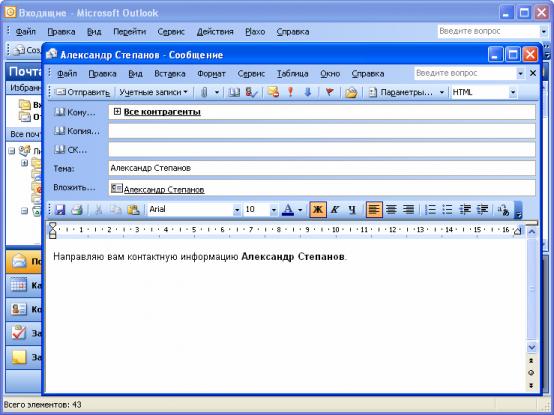The image size is (554, 415).
Task: Select align left
Action: coord(374,209)
